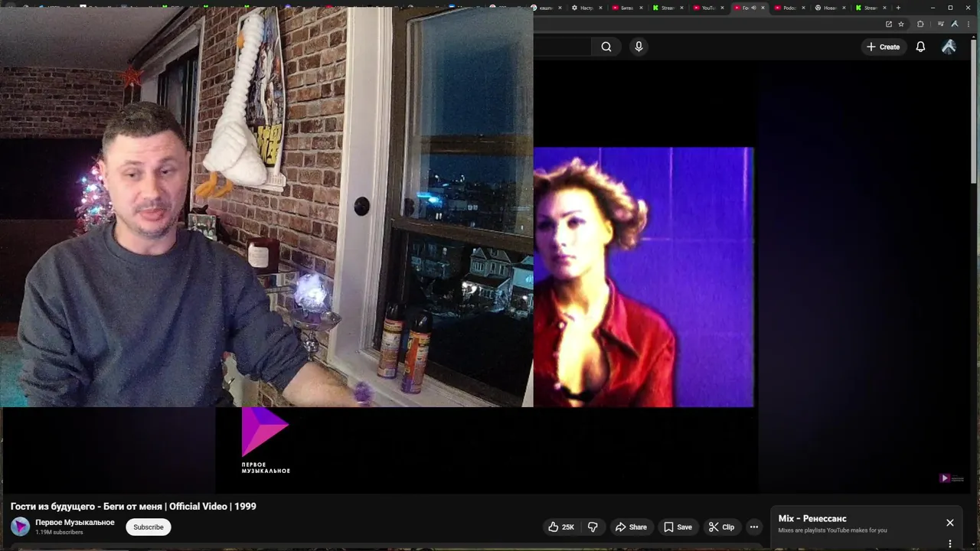Click the Первое Музыкальное channel avatar
This screenshot has width=980, height=551.
coord(20,527)
